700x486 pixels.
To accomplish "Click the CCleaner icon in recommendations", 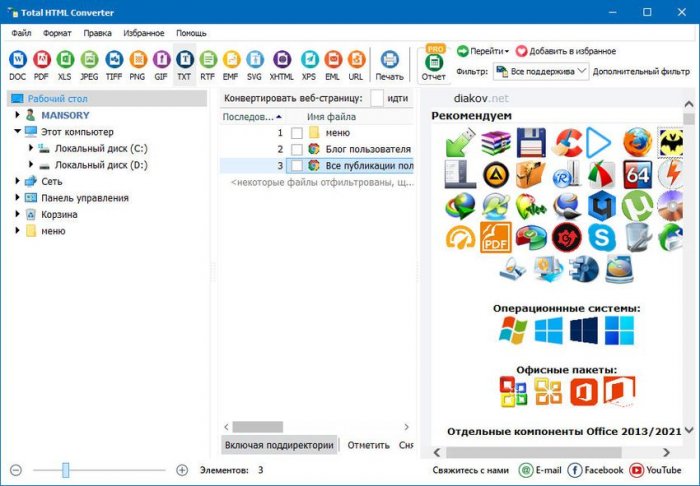I will 567,142.
